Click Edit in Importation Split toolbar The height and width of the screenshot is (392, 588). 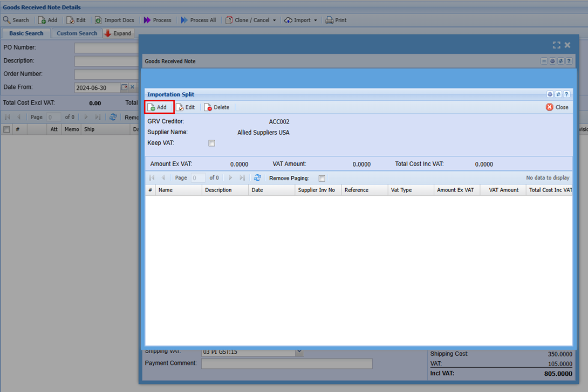186,107
